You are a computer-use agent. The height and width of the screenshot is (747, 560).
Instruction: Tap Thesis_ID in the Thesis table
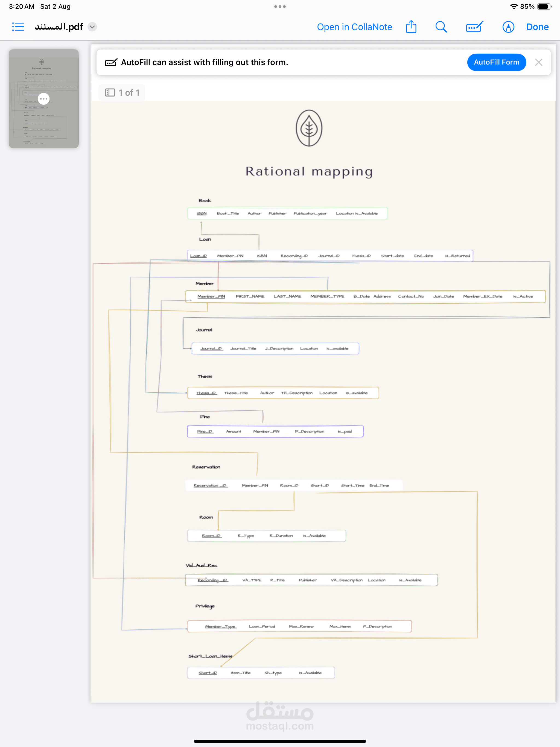click(x=206, y=393)
